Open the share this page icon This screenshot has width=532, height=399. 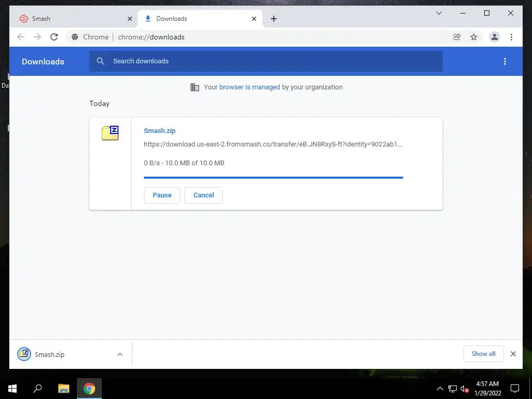pos(457,37)
